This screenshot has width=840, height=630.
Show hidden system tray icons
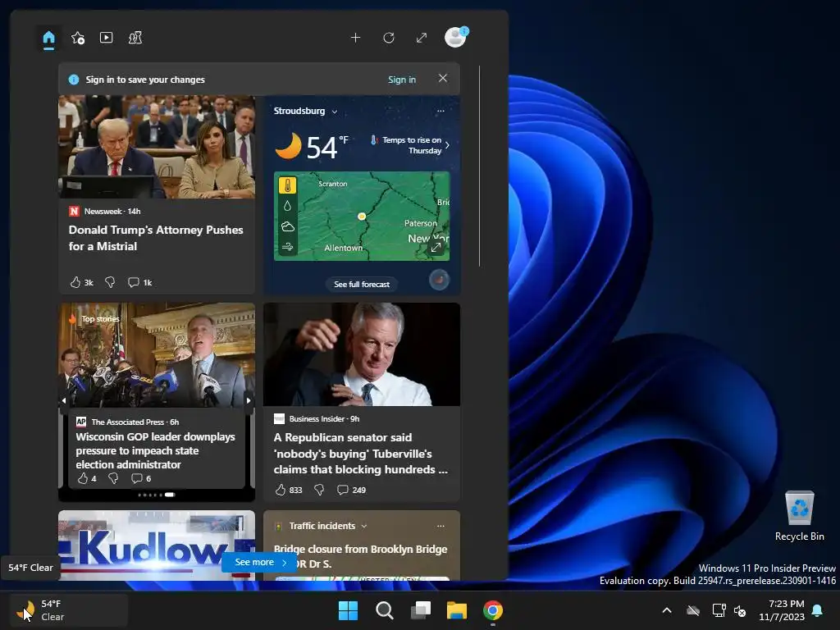[x=667, y=610]
